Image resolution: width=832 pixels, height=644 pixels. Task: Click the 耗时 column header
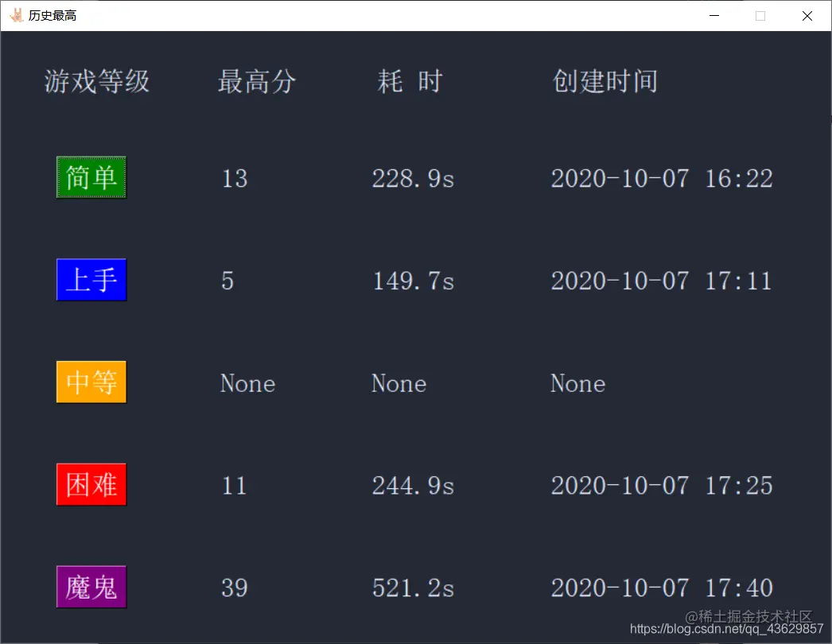409,81
